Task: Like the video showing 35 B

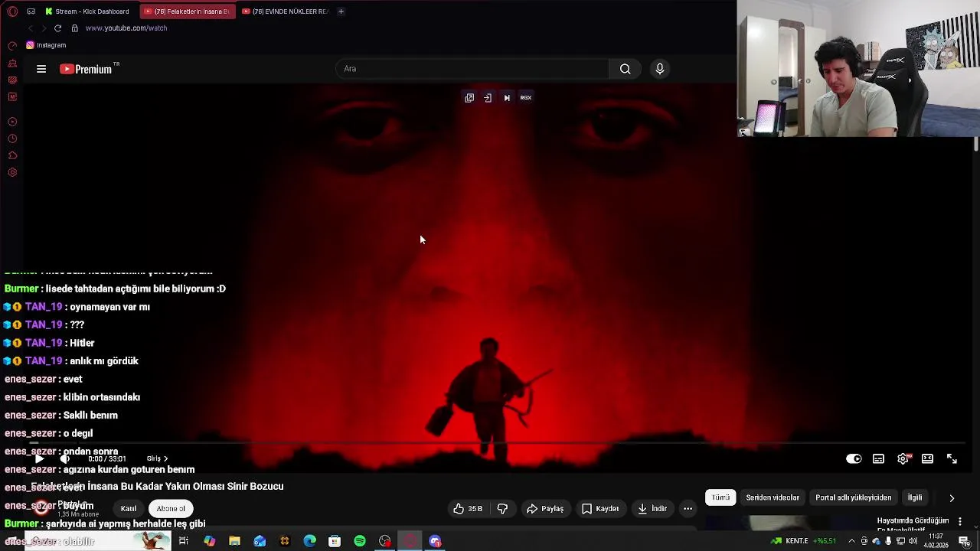Action: click(x=468, y=509)
